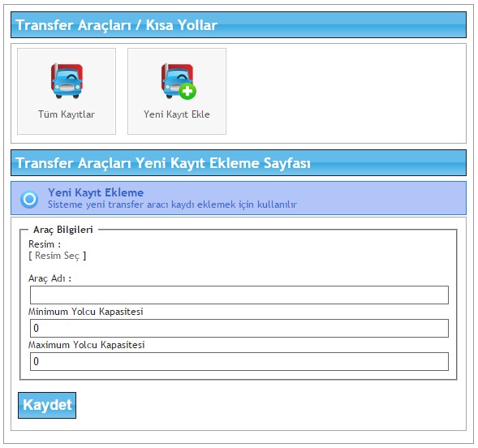Focus the Araç Adı text field

239,295
